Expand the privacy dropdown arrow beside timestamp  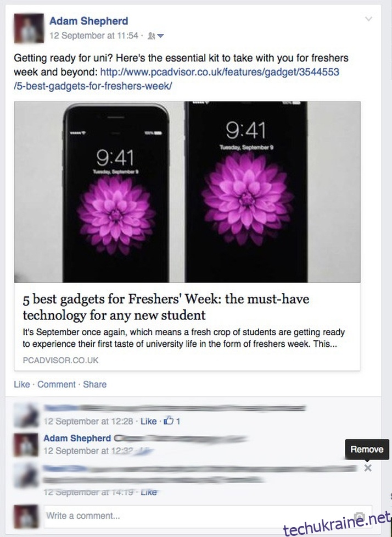pyautogui.click(x=160, y=36)
